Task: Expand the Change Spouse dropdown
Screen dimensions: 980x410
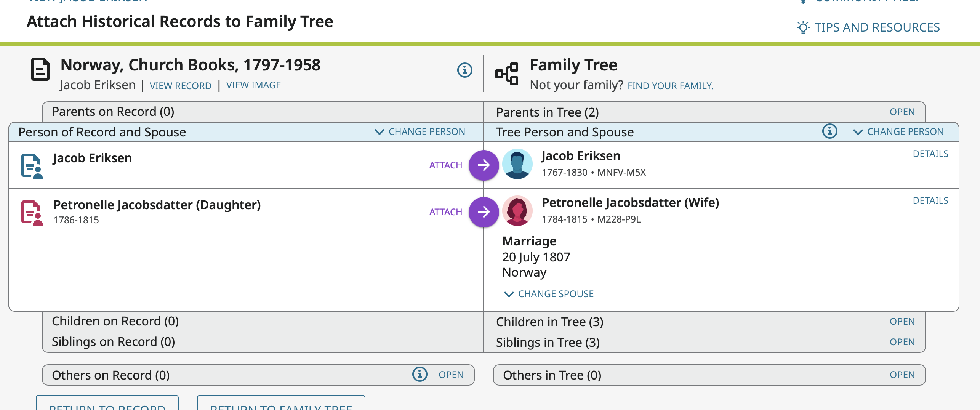Action: tap(549, 294)
